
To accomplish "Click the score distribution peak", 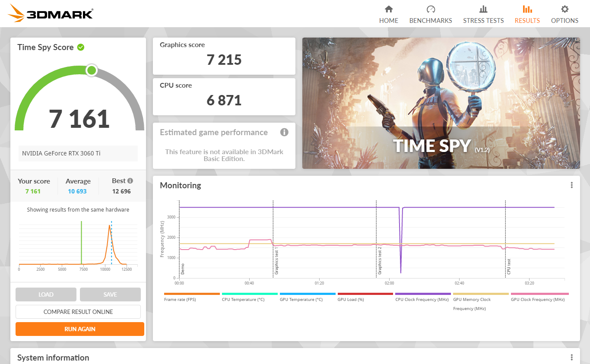I will [109, 226].
